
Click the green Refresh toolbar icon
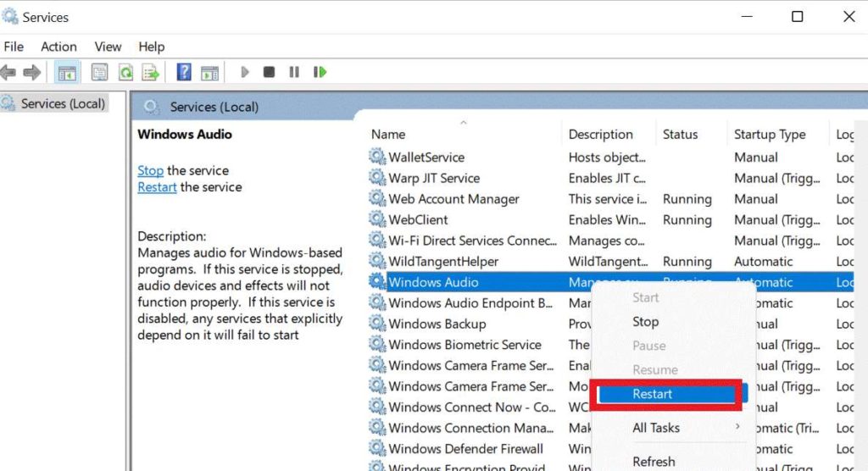[x=125, y=73]
